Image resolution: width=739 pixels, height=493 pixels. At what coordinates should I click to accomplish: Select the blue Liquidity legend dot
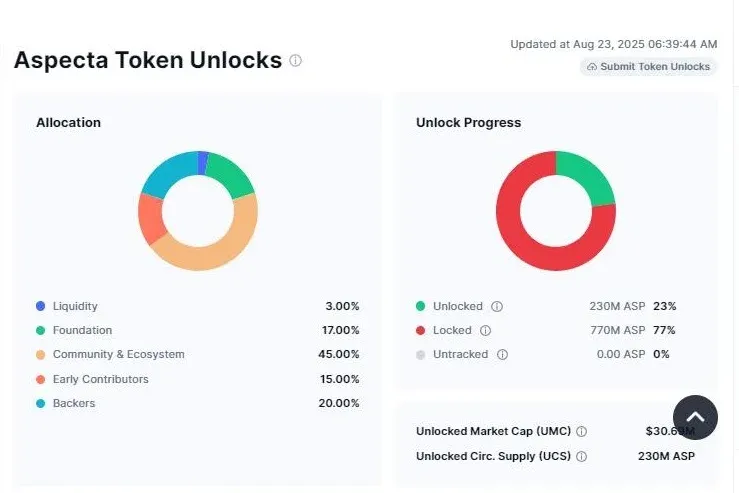point(41,306)
